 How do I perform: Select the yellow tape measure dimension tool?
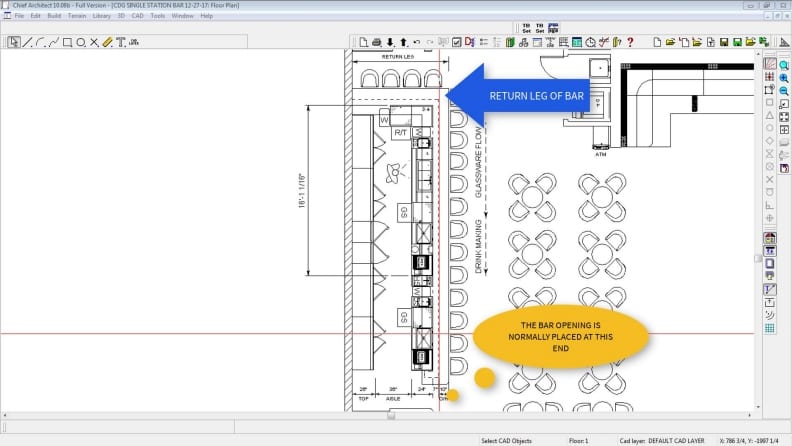point(107,42)
